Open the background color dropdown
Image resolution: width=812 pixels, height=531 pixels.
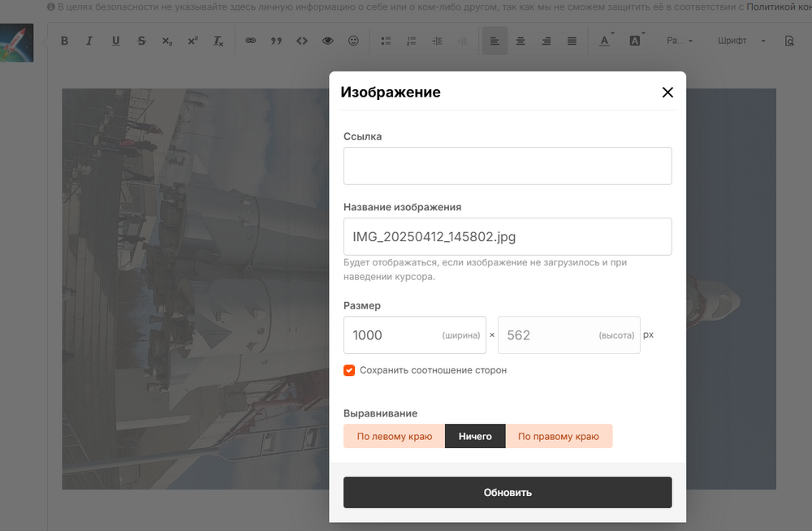click(x=636, y=41)
